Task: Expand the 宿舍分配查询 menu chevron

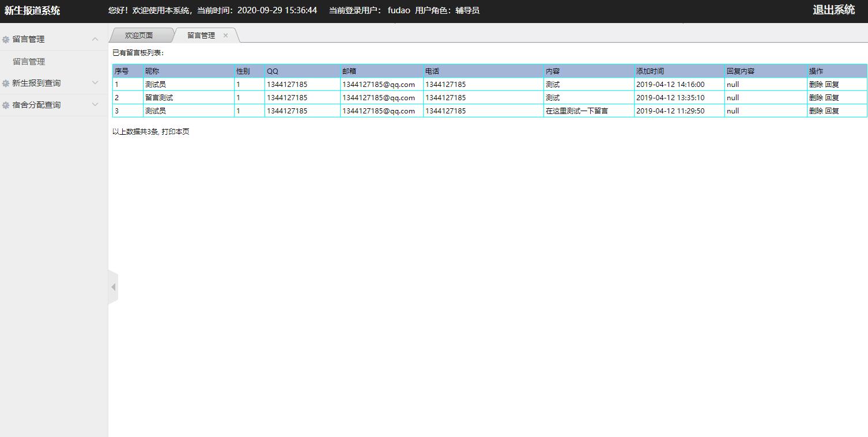Action: (95, 105)
